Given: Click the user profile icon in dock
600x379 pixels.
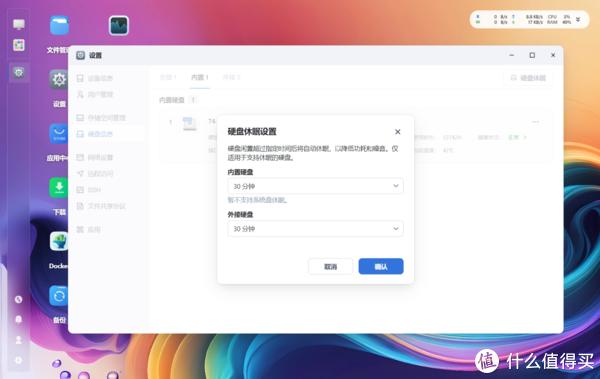Looking at the screenshot, I should point(18,340).
